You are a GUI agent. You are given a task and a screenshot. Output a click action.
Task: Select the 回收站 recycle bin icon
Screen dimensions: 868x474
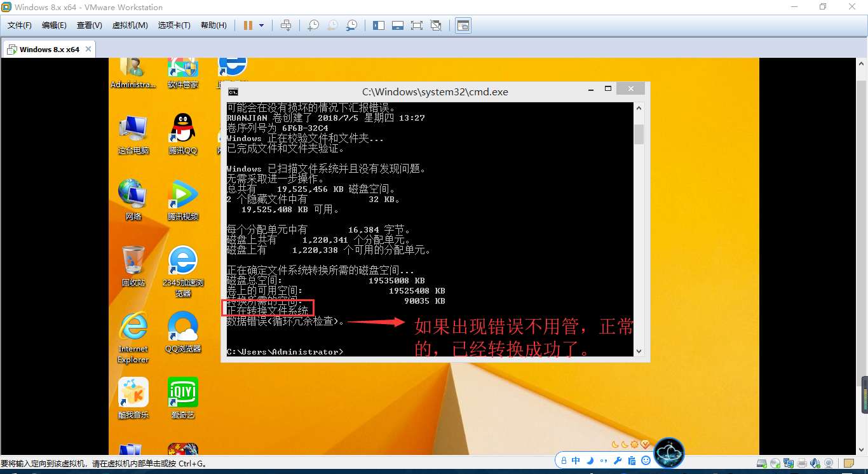coord(133,266)
